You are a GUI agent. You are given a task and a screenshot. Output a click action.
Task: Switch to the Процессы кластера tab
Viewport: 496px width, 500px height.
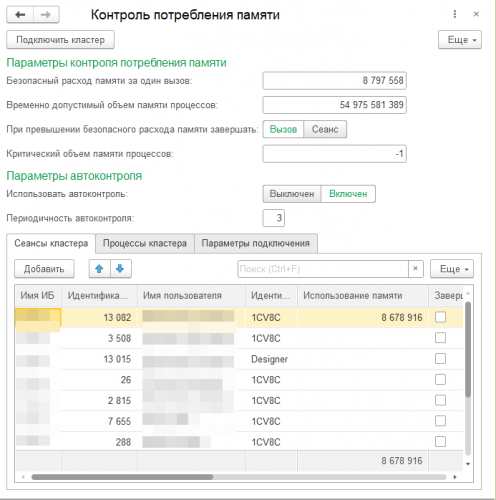click(145, 243)
